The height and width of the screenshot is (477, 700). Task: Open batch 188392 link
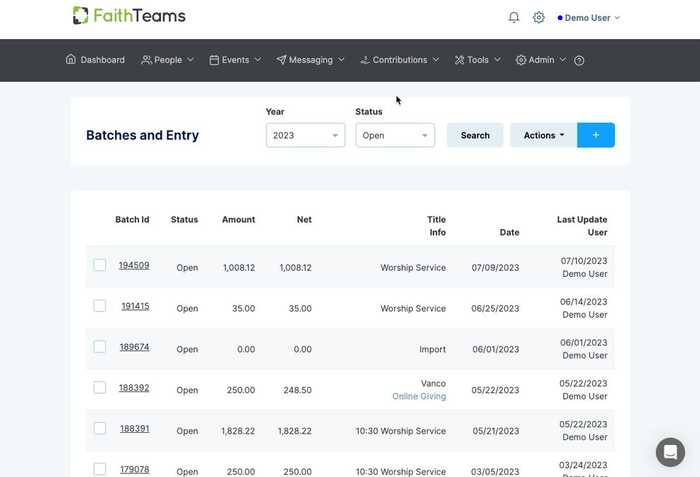[134, 388]
